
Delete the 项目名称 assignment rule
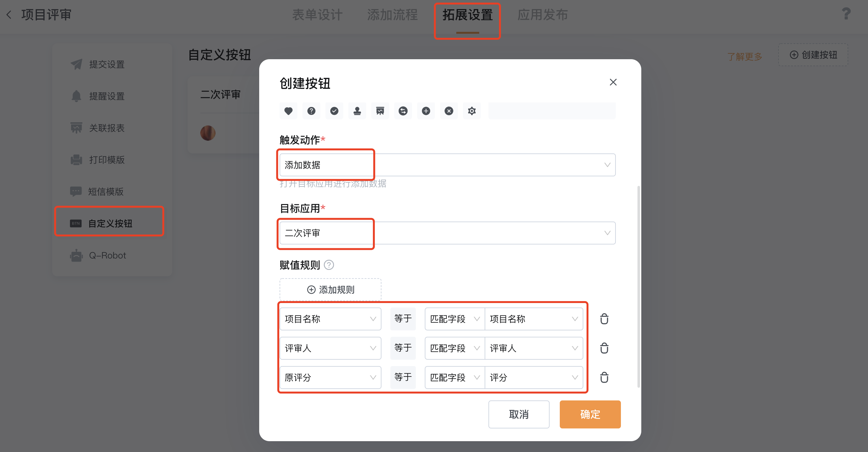(x=604, y=319)
